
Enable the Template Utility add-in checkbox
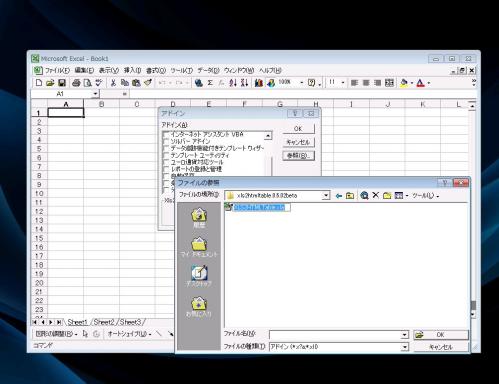pyautogui.click(x=166, y=155)
